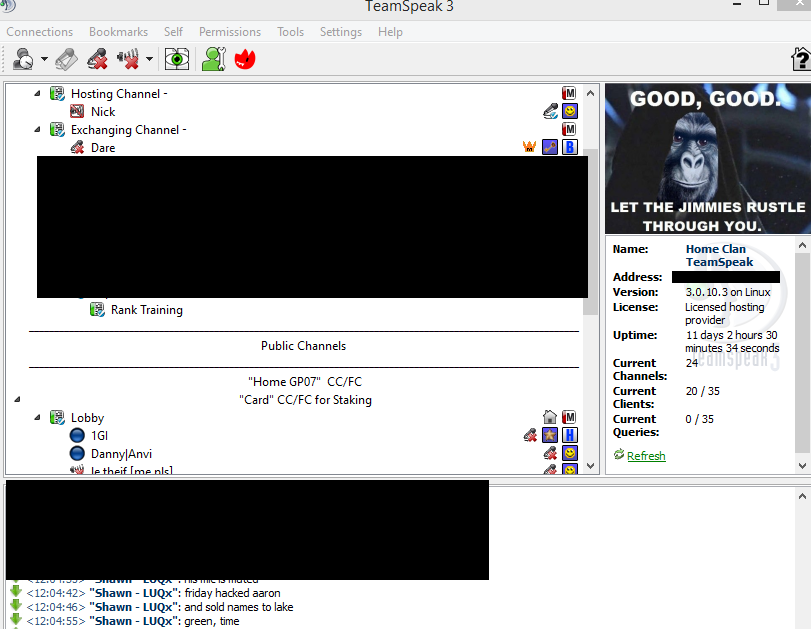The height and width of the screenshot is (629, 811).
Task: Click the Lobby channel icon
Action: coord(57,417)
